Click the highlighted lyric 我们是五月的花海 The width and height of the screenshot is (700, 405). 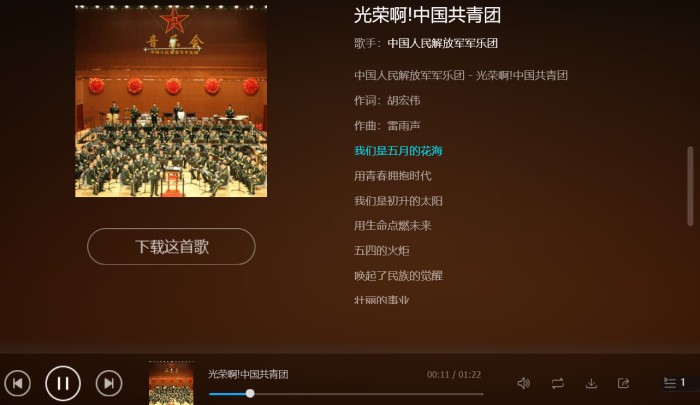point(398,151)
